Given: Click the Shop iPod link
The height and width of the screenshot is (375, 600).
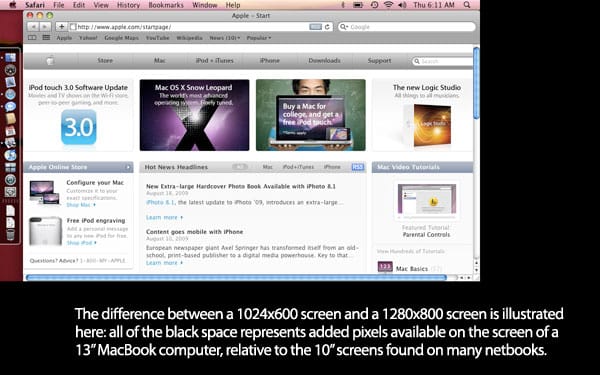Looking at the screenshot, I should tap(81, 243).
